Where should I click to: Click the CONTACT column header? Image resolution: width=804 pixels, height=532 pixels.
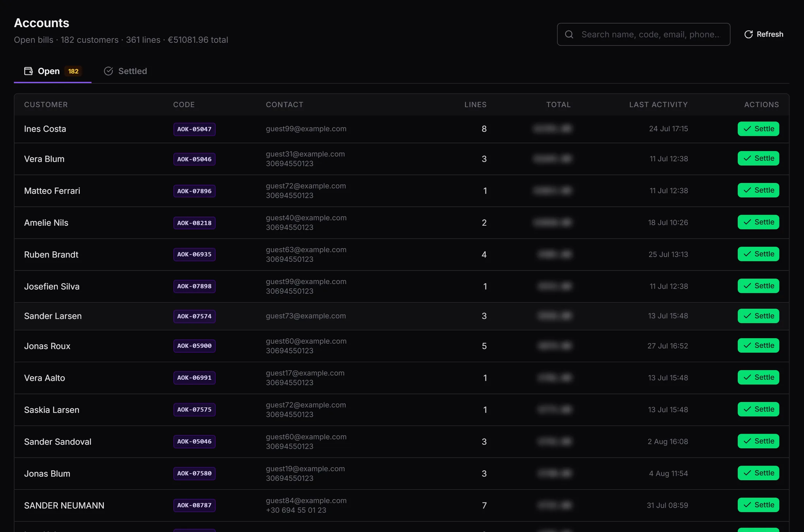click(285, 104)
